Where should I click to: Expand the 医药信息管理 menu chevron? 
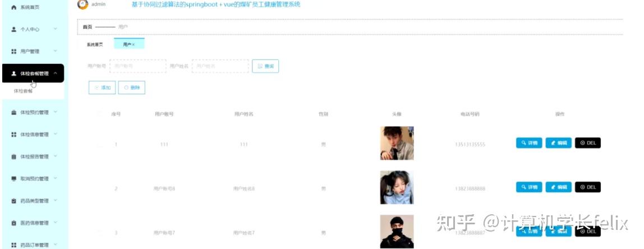[56, 223]
